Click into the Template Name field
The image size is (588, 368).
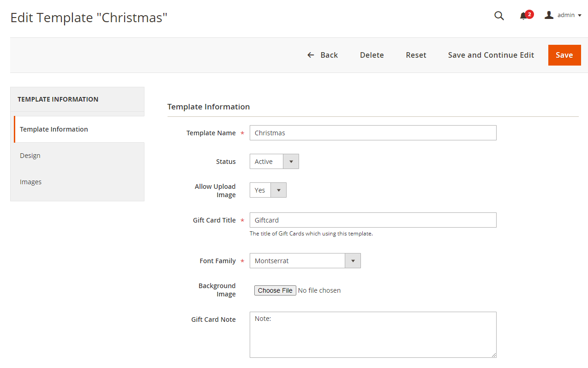click(373, 133)
